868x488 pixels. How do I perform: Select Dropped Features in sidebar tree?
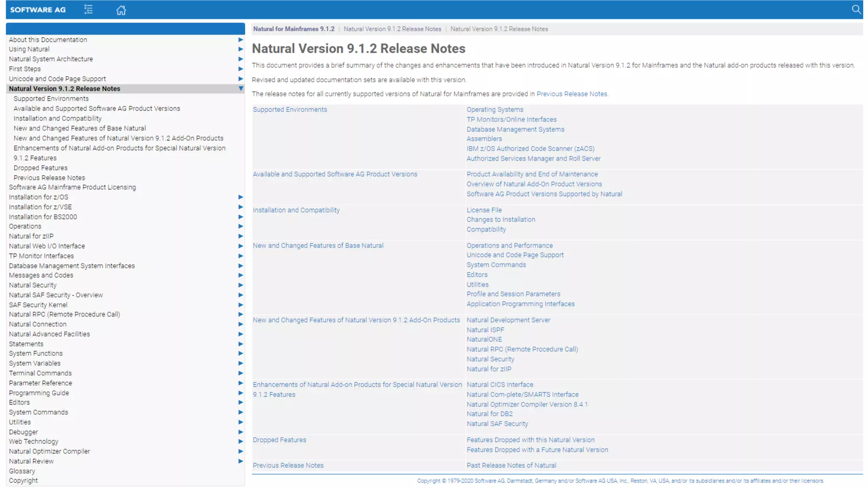pos(40,168)
